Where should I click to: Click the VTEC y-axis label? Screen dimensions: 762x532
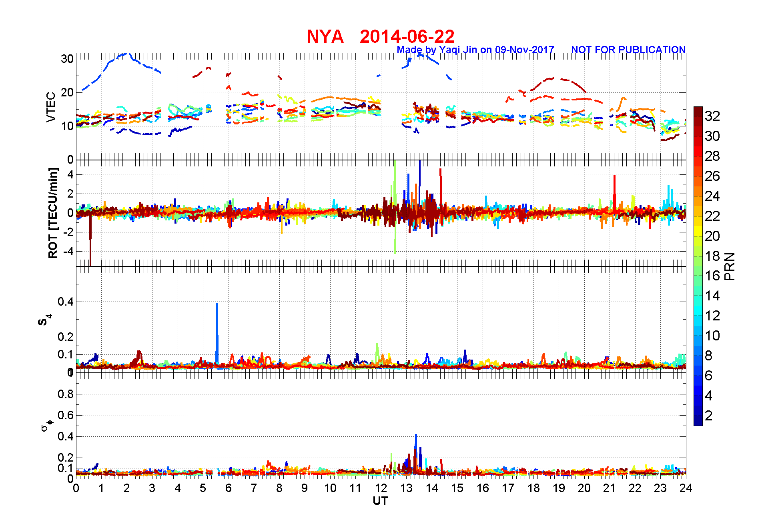(51, 107)
